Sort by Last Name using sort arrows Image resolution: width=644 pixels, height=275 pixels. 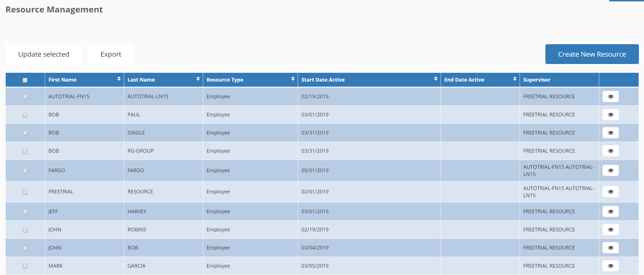coord(198,79)
